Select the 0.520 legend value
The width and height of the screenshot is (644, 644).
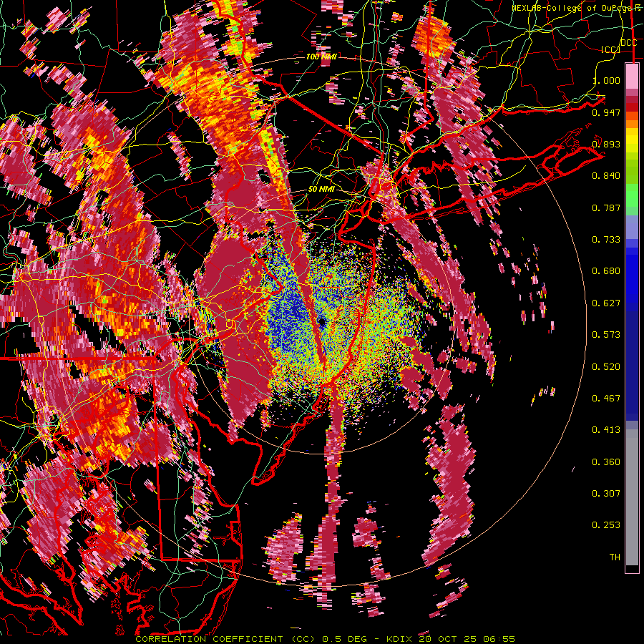606,367
